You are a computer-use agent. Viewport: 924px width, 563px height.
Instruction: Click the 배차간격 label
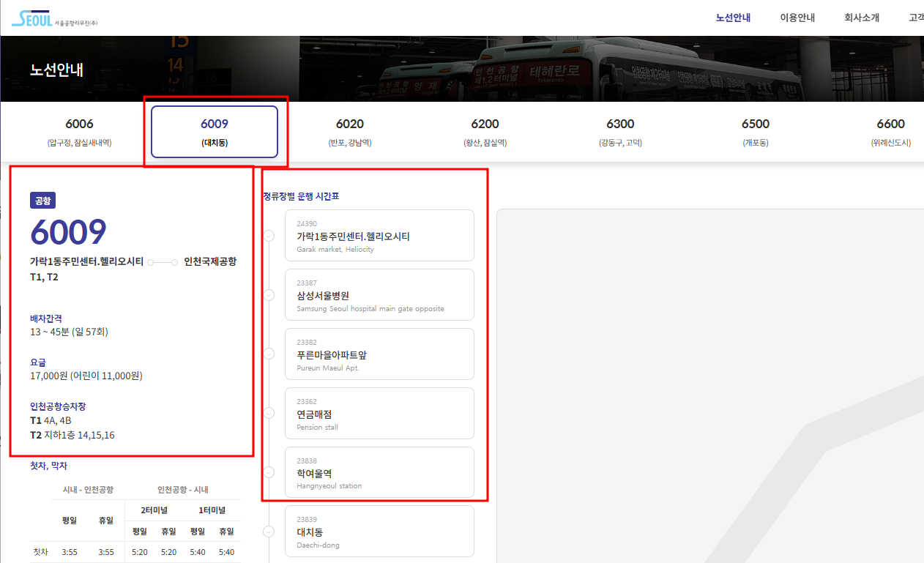point(46,318)
